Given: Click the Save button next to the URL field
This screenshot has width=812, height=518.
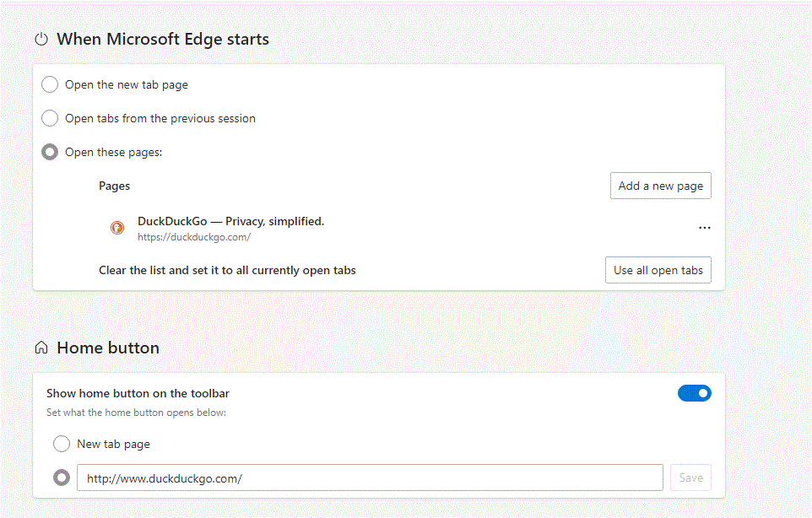Looking at the screenshot, I should pos(690,478).
